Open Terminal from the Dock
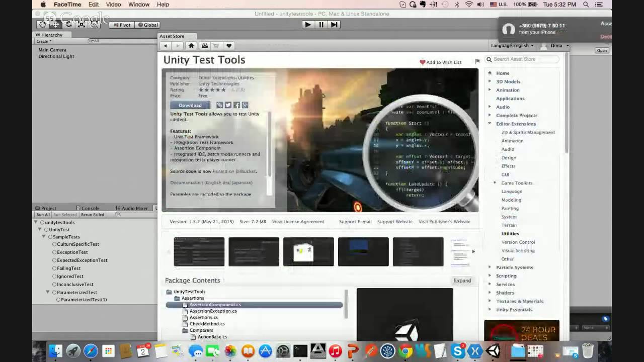Screen dimensions: 644x362 coord(300,350)
